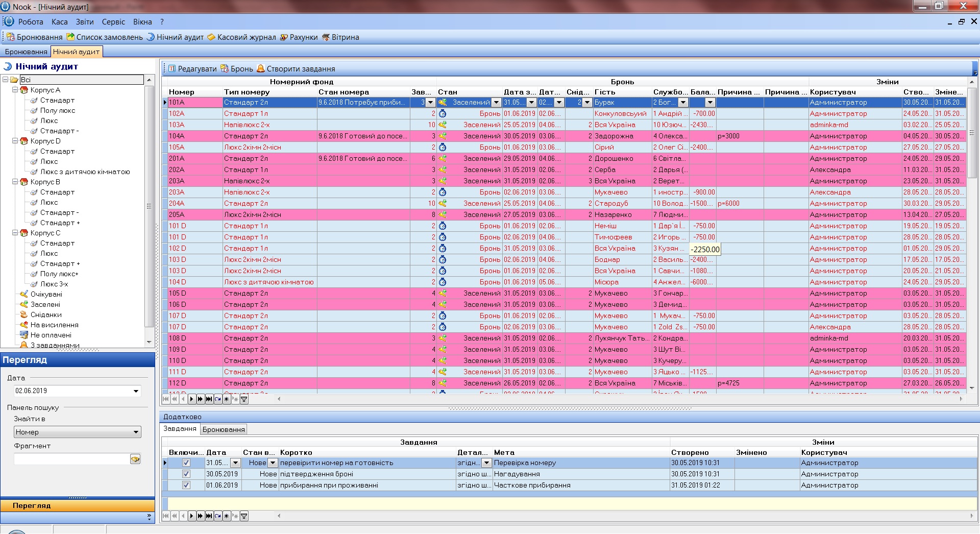Open the 'Знайти в' Номер dropdown

136,432
